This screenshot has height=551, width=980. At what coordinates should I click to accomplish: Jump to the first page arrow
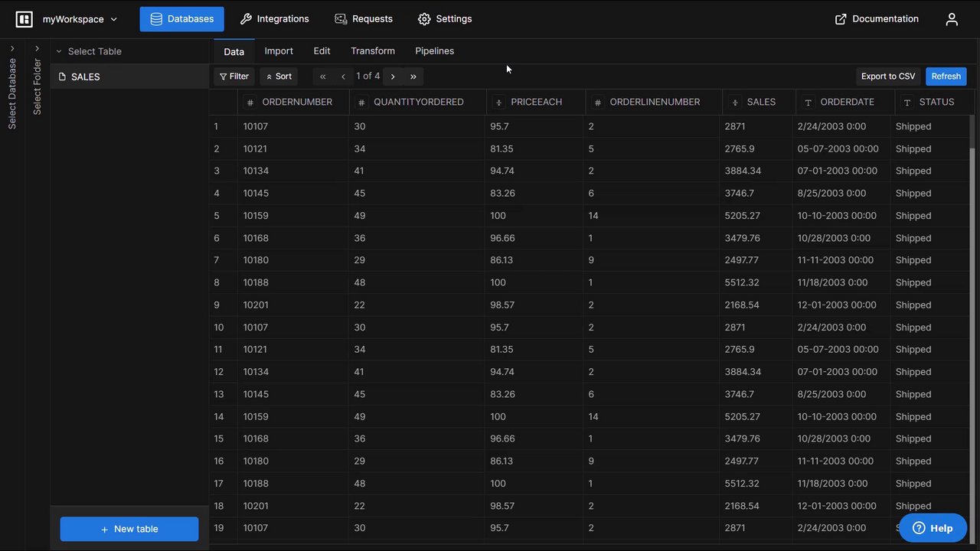323,77
